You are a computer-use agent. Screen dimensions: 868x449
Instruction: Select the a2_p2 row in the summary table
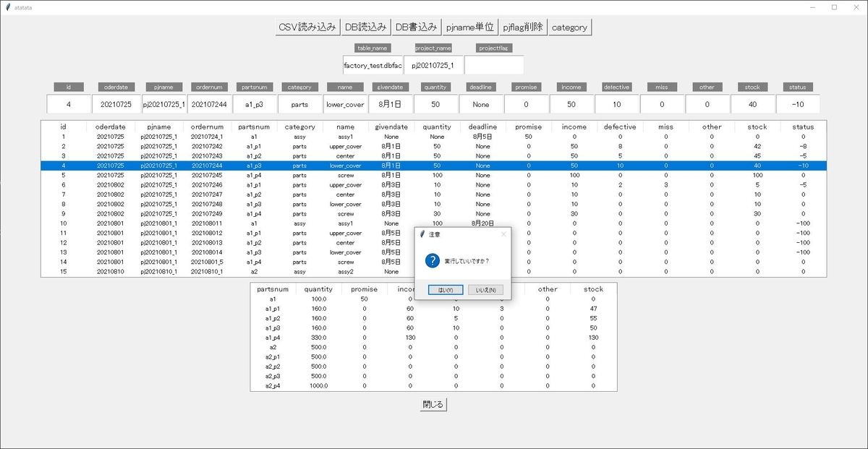[433, 367]
